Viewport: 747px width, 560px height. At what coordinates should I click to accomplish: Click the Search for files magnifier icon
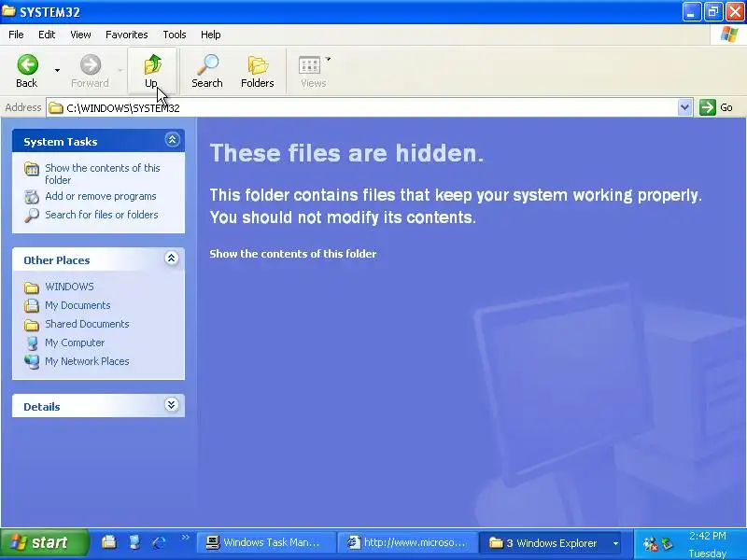coord(32,216)
